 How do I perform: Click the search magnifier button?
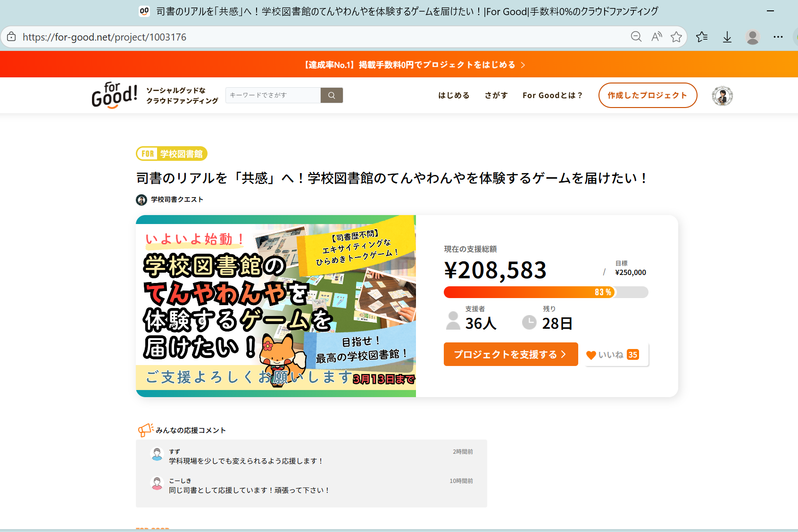332,95
